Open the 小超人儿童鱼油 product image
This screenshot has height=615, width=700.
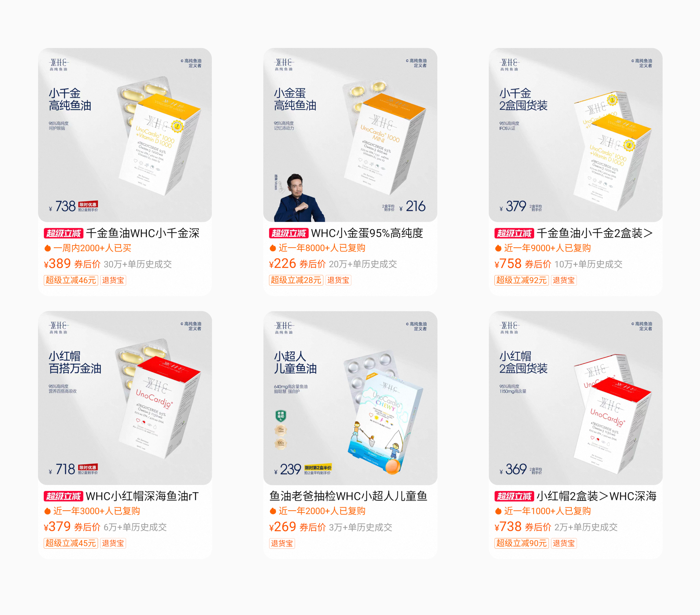(350, 398)
